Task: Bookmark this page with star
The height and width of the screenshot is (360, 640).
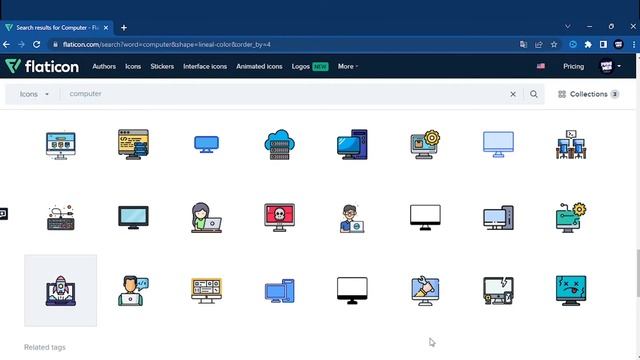Action: 554,44
